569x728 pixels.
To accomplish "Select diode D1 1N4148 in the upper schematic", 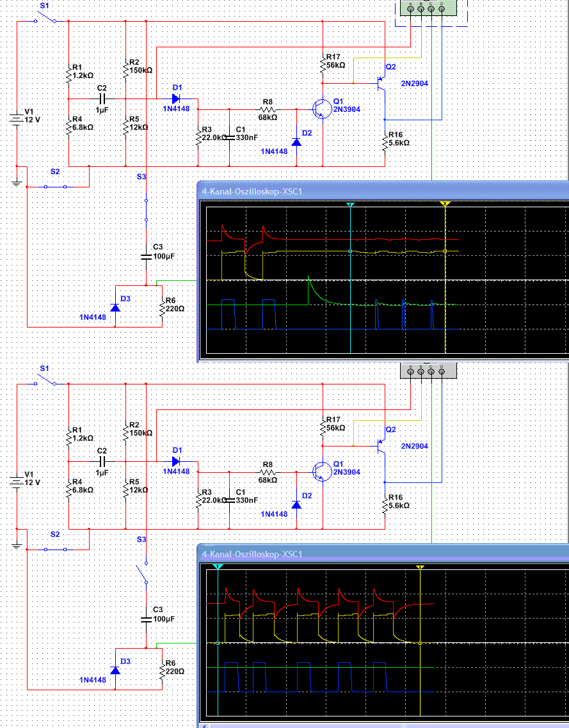I will click(x=176, y=99).
